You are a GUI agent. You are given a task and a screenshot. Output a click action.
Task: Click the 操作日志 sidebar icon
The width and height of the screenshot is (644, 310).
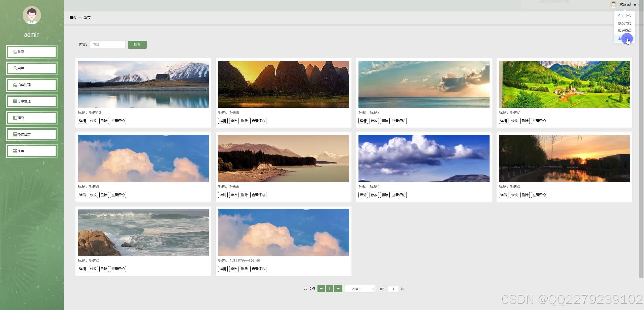click(x=15, y=134)
